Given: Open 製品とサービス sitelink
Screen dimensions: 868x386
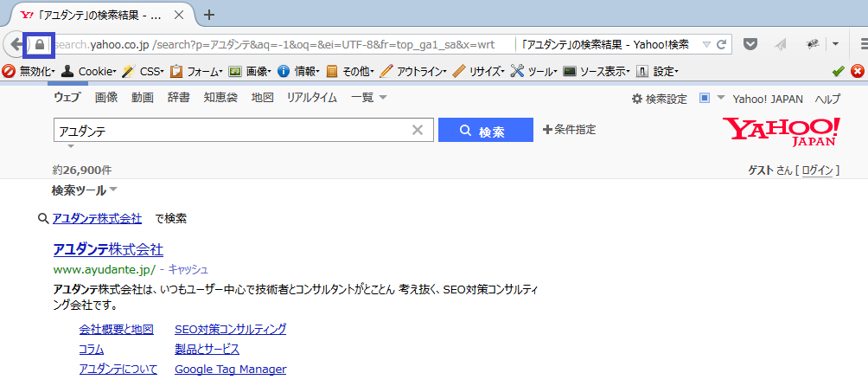Looking at the screenshot, I should tap(207, 350).
